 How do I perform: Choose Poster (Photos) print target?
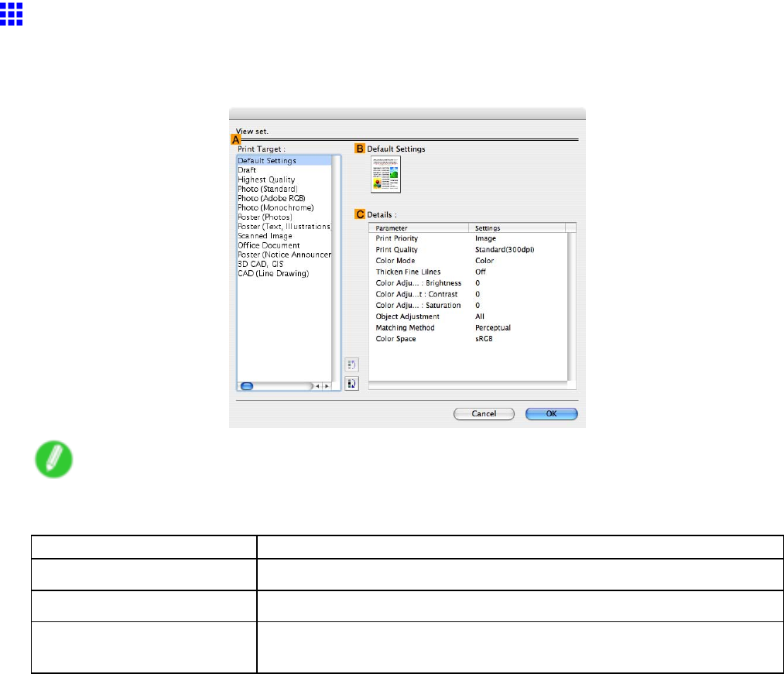tap(284, 217)
